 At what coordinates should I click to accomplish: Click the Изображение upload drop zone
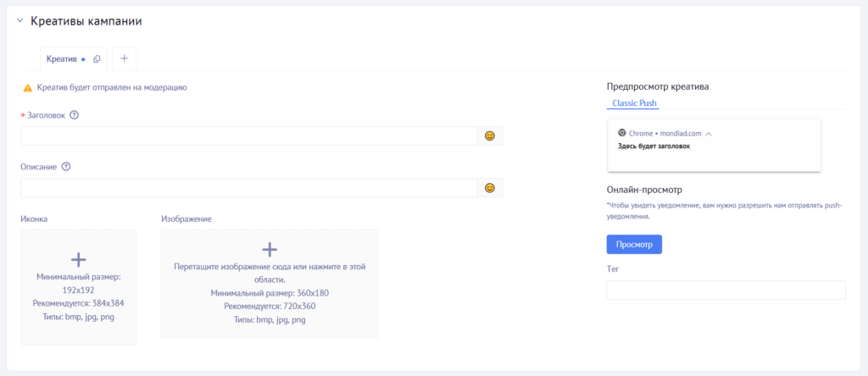pyautogui.click(x=269, y=283)
